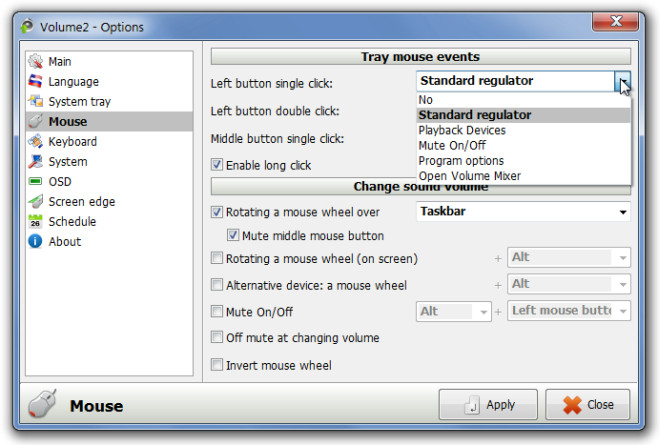
Task: Open the Language settings page
Action: pyautogui.click(x=109, y=81)
